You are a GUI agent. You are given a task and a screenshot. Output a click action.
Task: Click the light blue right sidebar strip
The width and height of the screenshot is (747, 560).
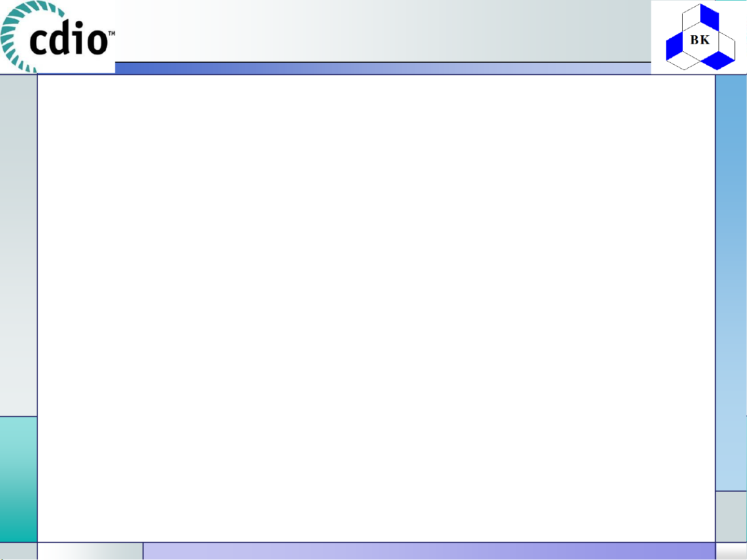pyautogui.click(x=731, y=282)
